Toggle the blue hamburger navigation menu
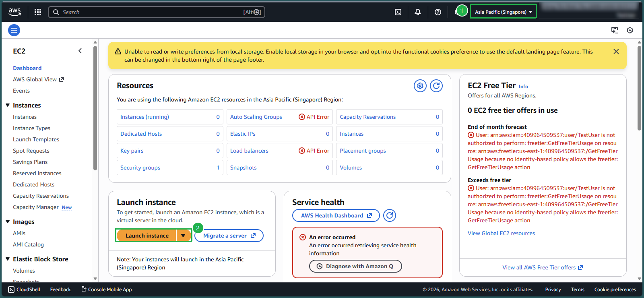Screen dimensions: 644x298 point(14,30)
